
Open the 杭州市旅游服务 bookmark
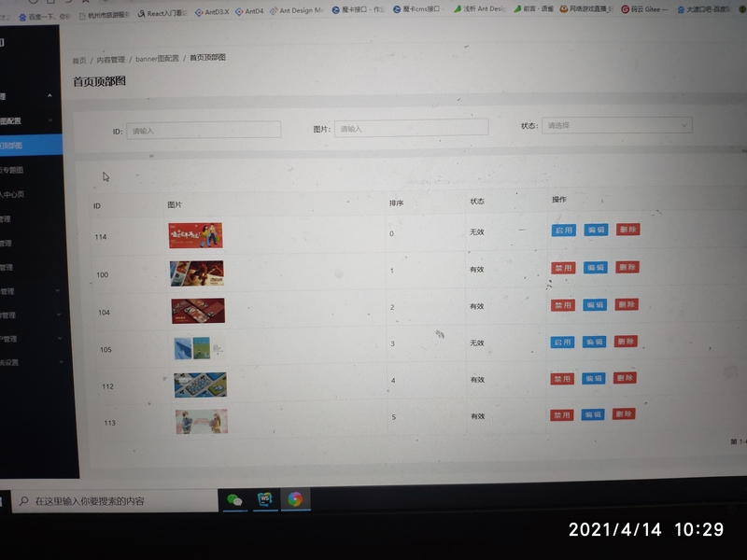[104, 15]
